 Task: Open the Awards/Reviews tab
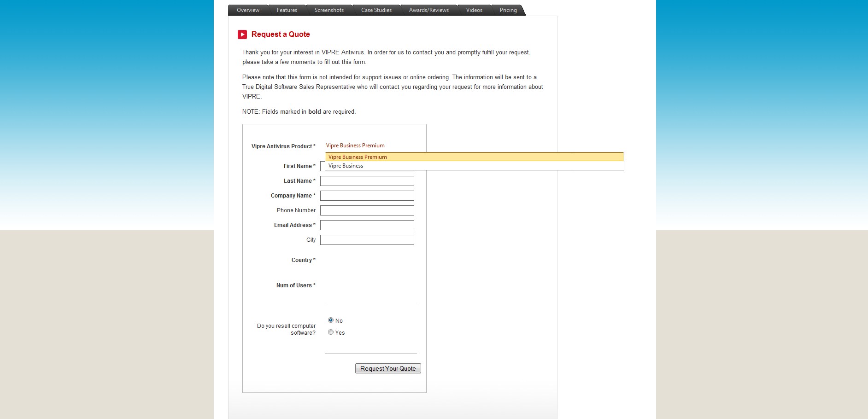(x=429, y=10)
